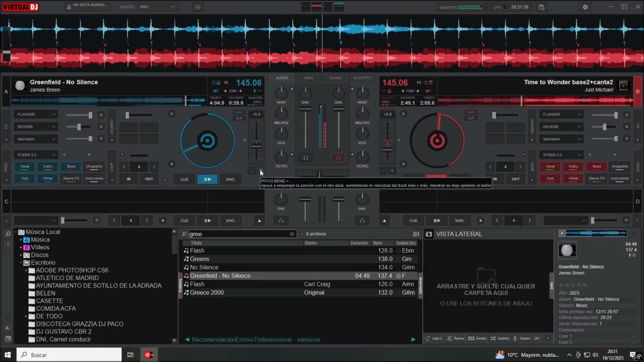Switch to Scratch mixer tab
Screen dimensions: 644x362
[336, 78]
